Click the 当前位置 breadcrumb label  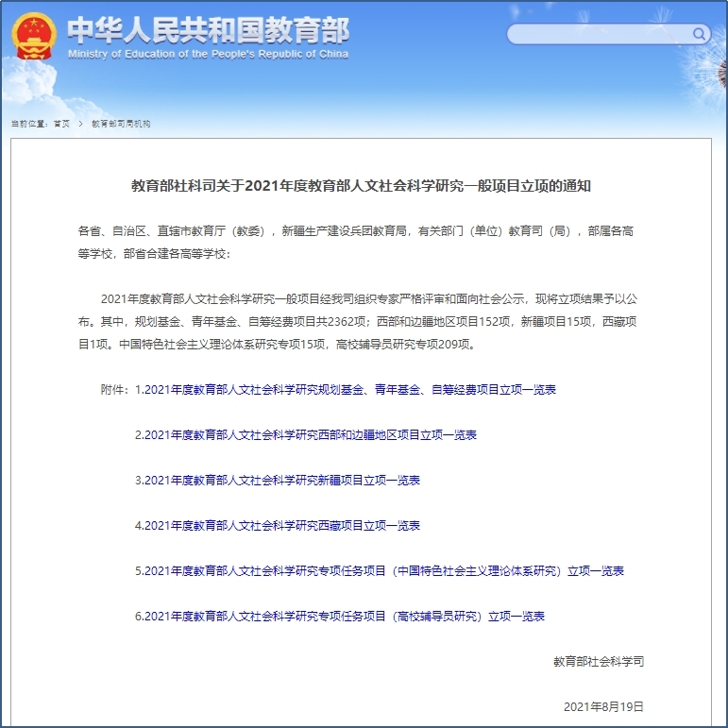[28, 124]
